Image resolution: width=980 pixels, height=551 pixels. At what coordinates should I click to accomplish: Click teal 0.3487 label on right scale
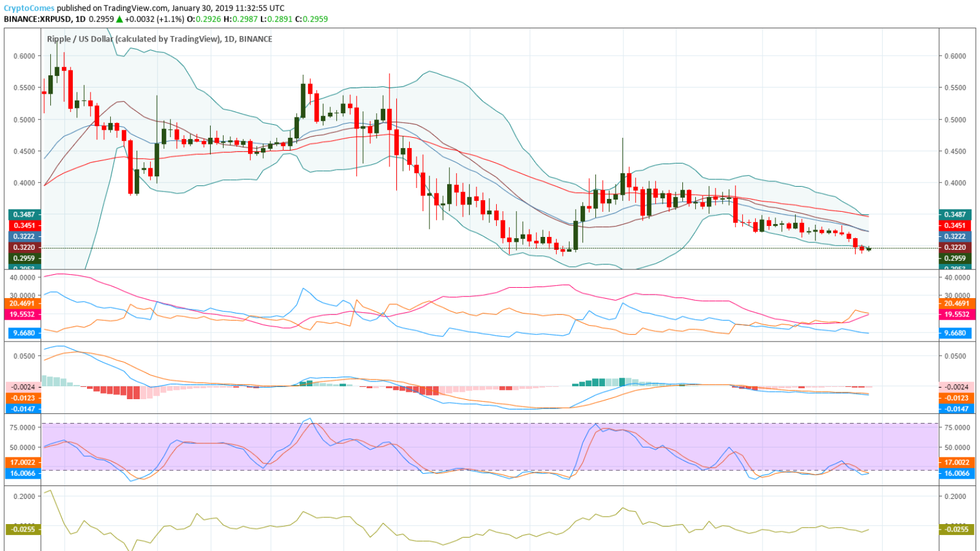[x=955, y=214]
